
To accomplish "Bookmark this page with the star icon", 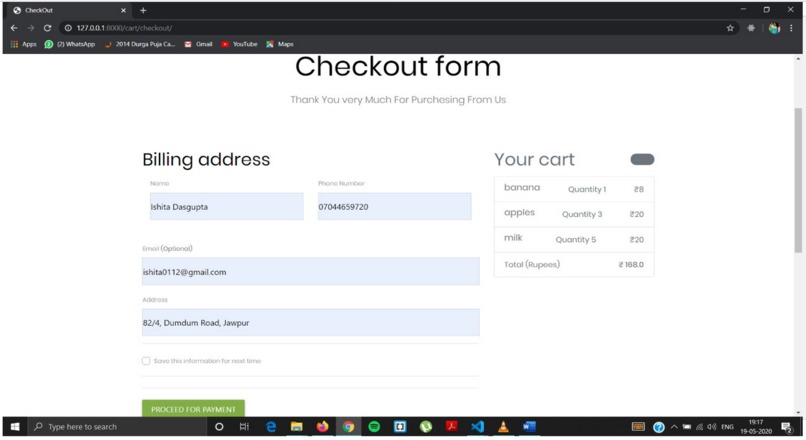I will 730,28.
